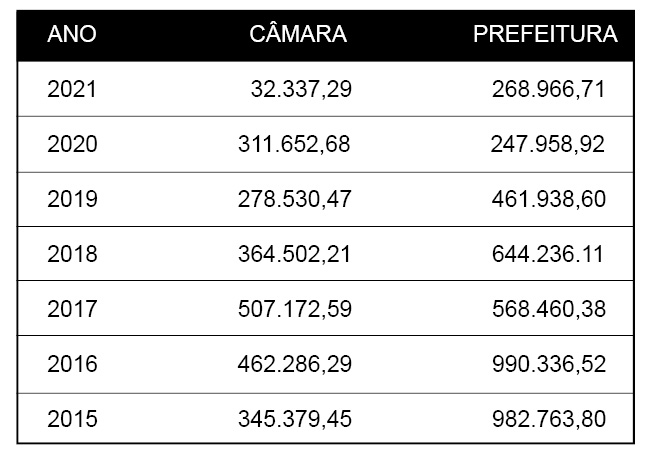Select the 2016 year cell
Viewport: 646px width, 459px height.
click(x=72, y=364)
